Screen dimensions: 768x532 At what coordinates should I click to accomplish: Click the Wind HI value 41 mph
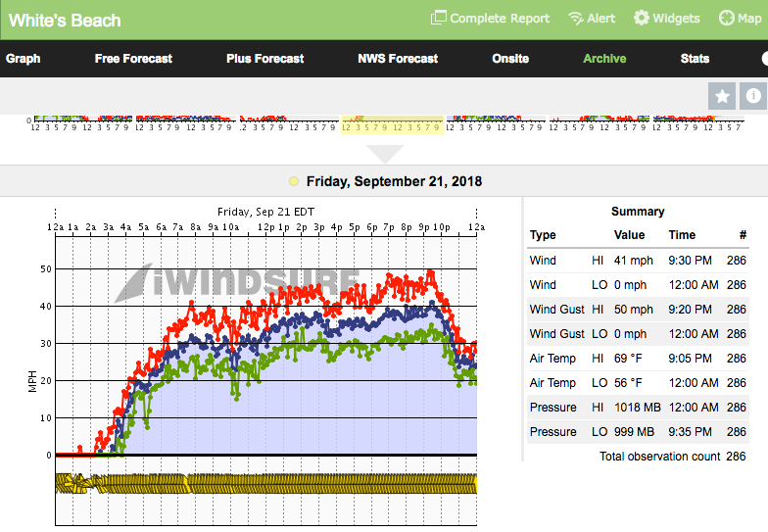pos(633,261)
